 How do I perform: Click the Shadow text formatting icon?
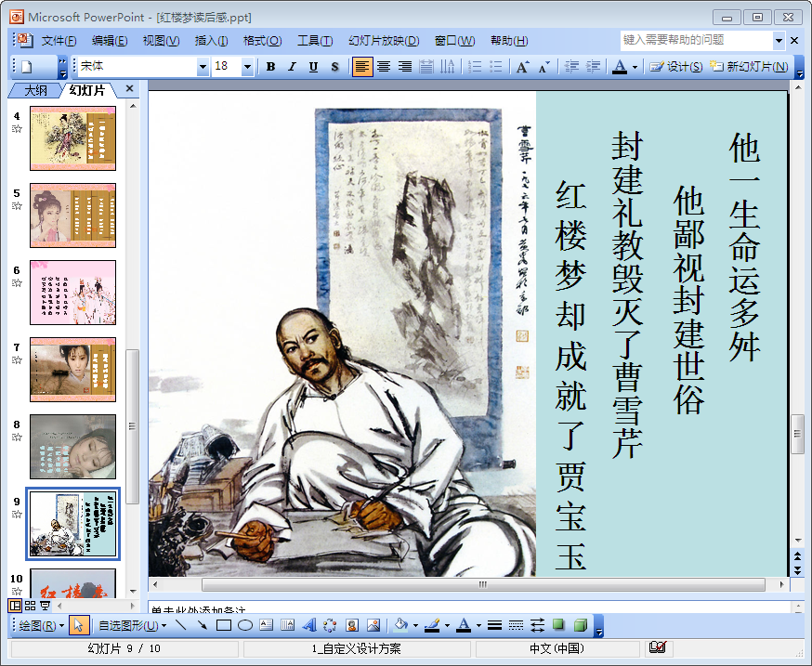tap(335, 67)
